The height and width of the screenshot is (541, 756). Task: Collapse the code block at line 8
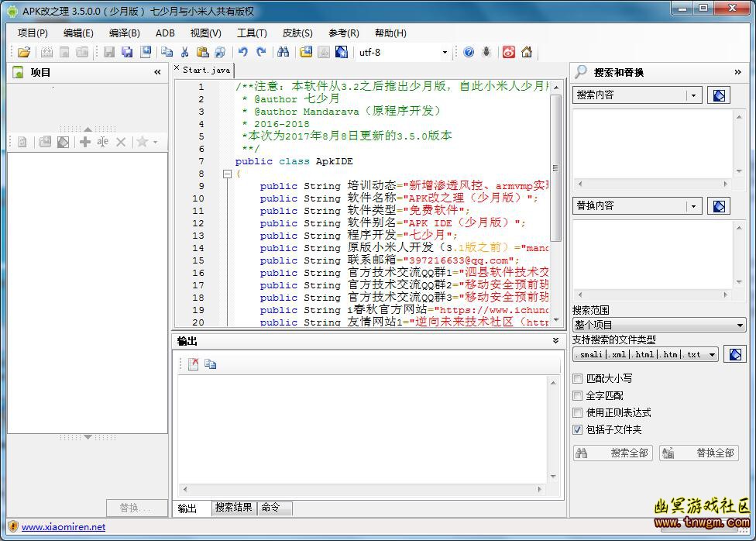coord(228,174)
